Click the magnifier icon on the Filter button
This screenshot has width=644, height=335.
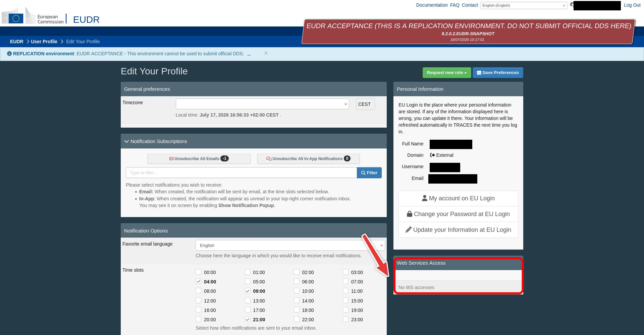(363, 173)
